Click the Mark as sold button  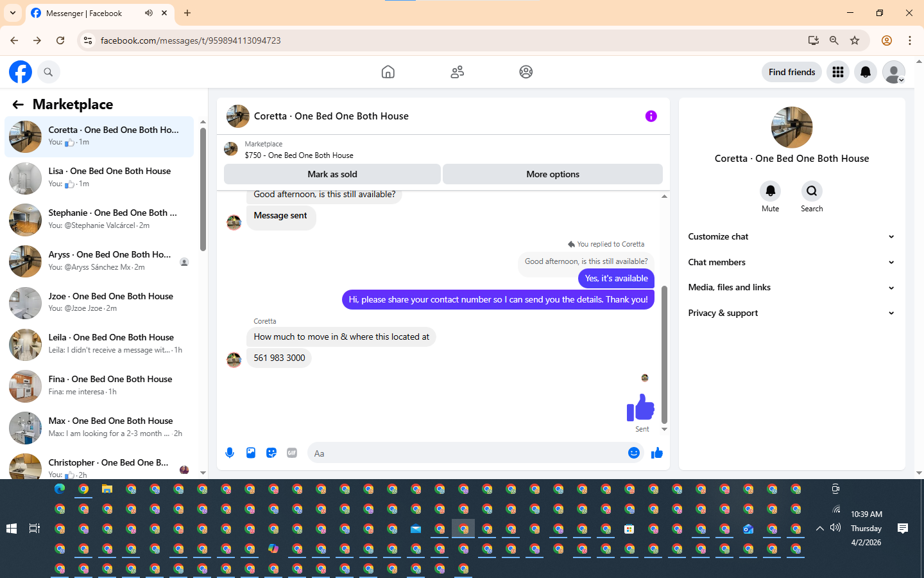coord(332,174)
